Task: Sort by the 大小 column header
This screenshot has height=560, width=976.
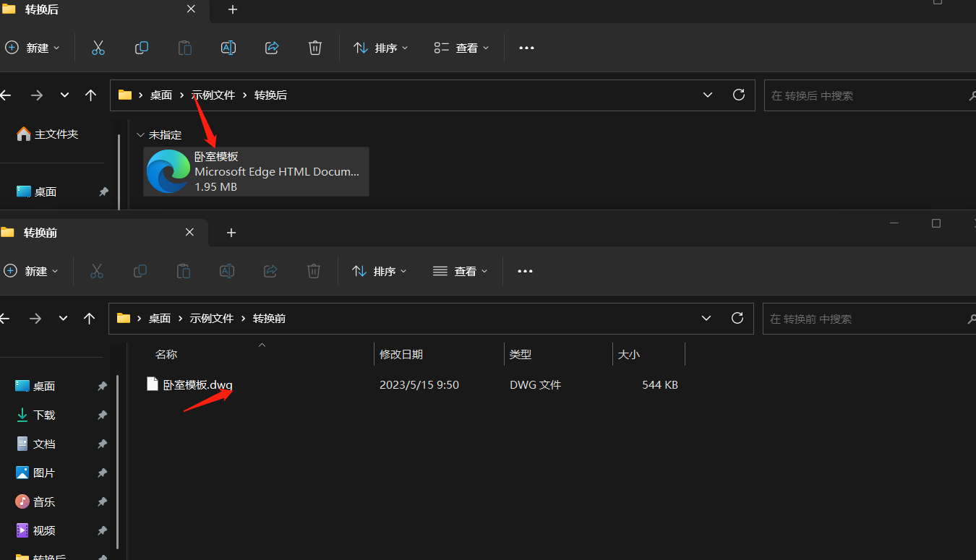Action: point(629,355)
